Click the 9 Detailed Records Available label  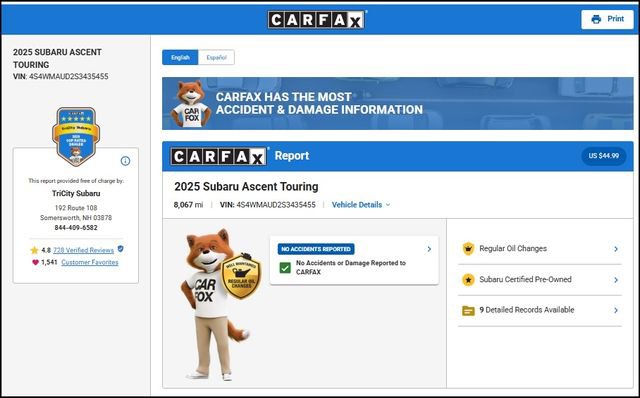pyautogui.click(x=527, y=310)
